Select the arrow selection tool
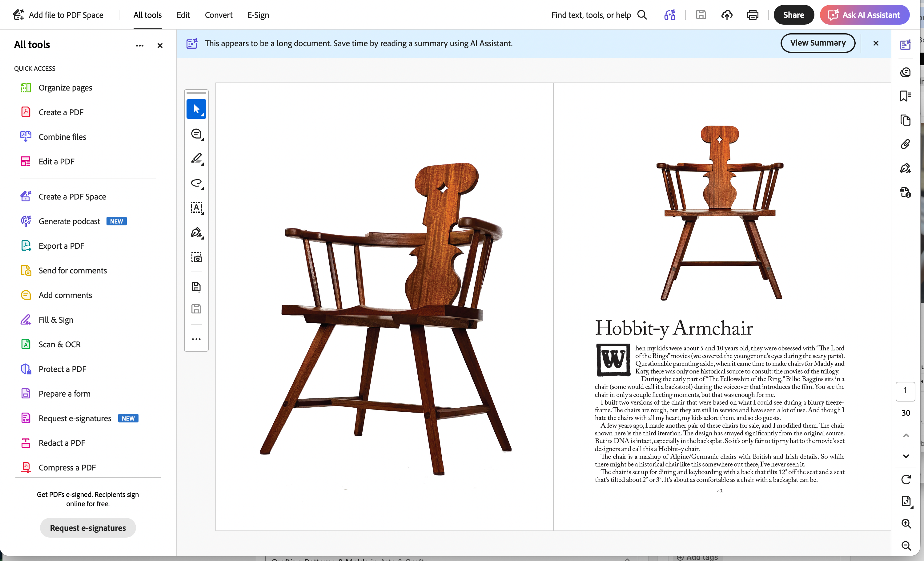Screen dimensions: 924x561 (x=196, y=109)
